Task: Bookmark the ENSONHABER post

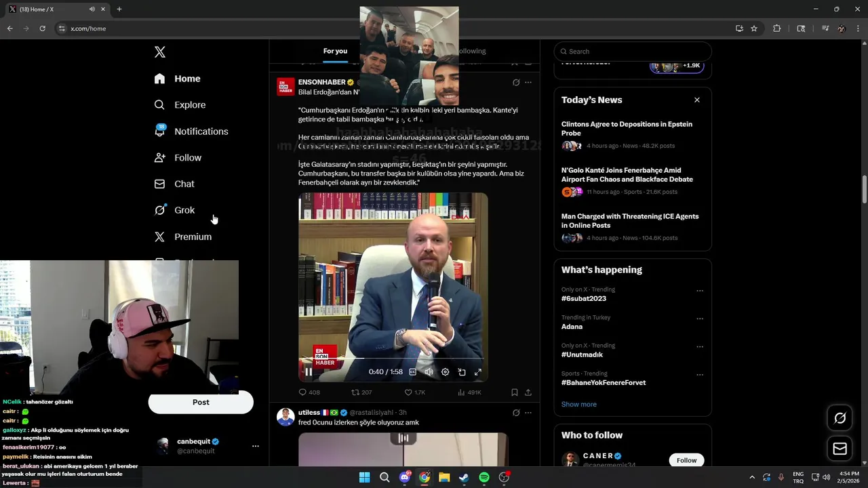Action: pyautogui.click(x=515, y=392)
